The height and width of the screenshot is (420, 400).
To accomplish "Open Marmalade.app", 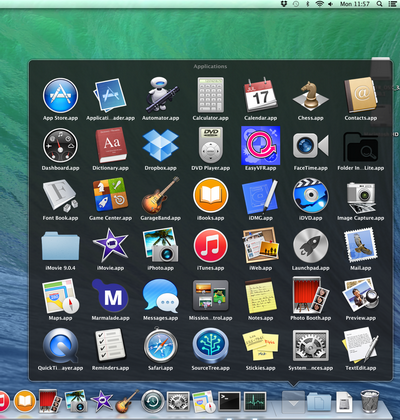I will (x=110, y=295).
